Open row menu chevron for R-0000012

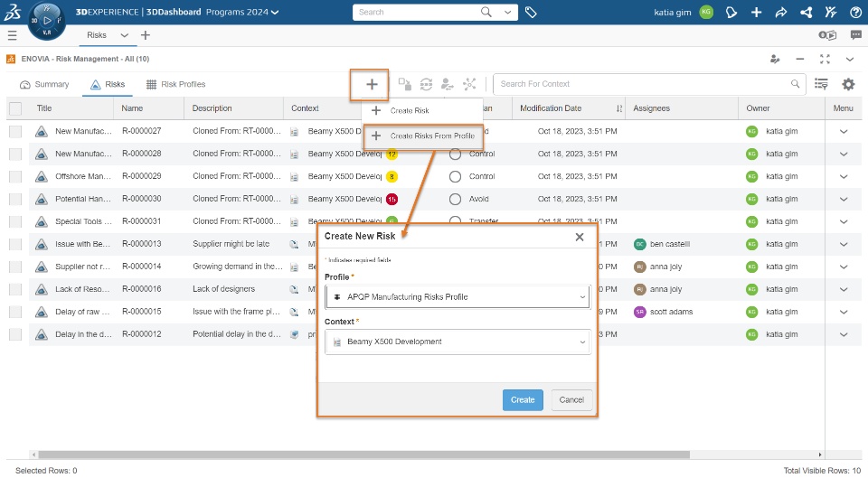click(844, 334)
